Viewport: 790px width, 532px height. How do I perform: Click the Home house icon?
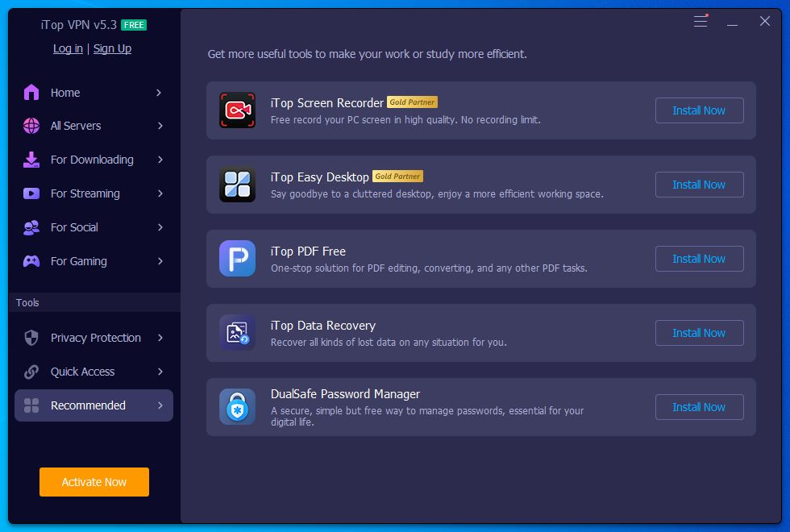[31, 92]
